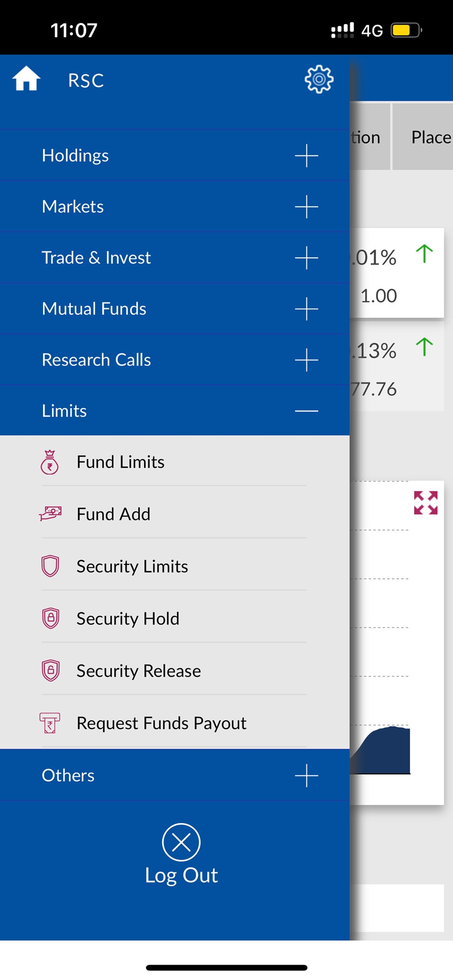The width and height of the screenshot is (453, 980).
Task: Open settings via the gear icon
Action: point(319,79)
